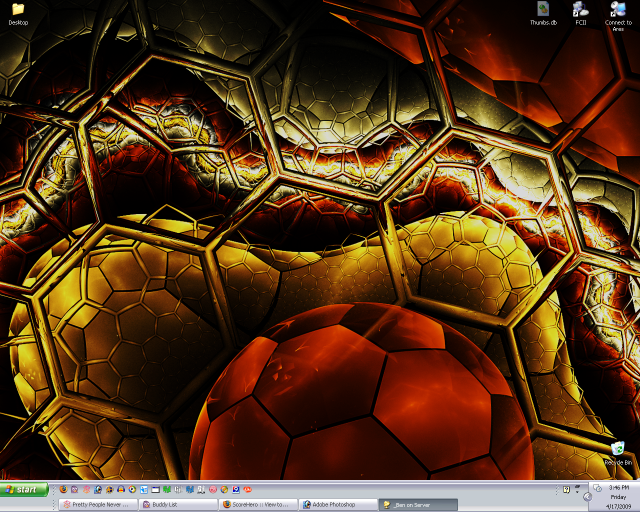Screen dimensions: 640x512
Task: Click the white window Quick Launch icon
Action: click(156, 490)
